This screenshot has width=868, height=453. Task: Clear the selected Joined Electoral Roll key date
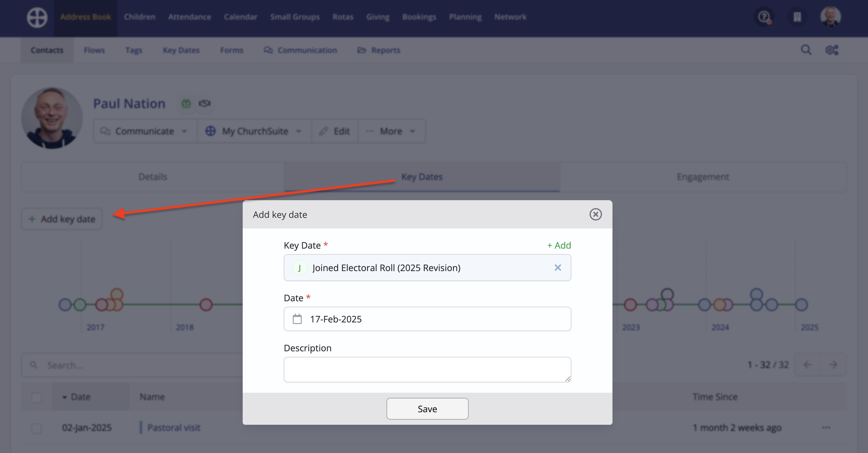coord(558,268)
